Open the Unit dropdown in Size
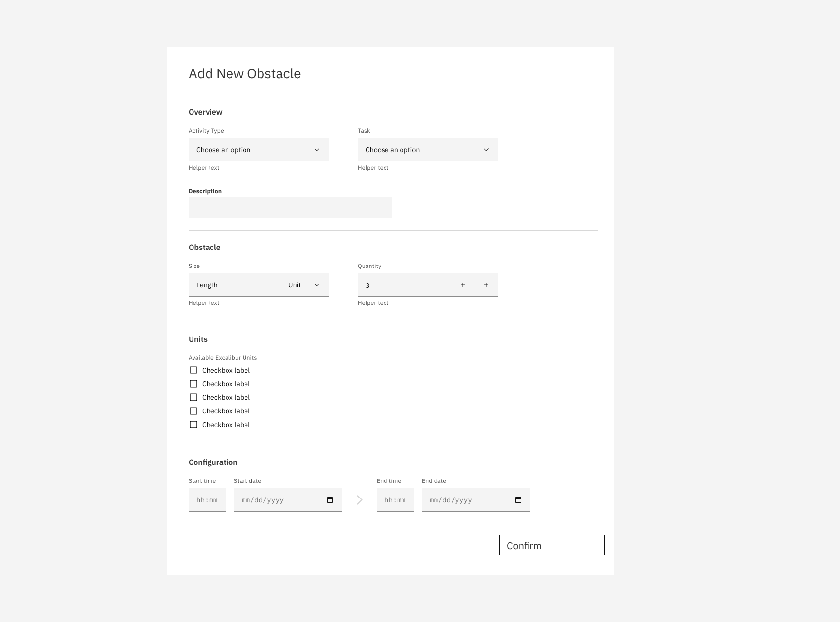Viewport: 840px width, 622px height. (x=304, y=285)
